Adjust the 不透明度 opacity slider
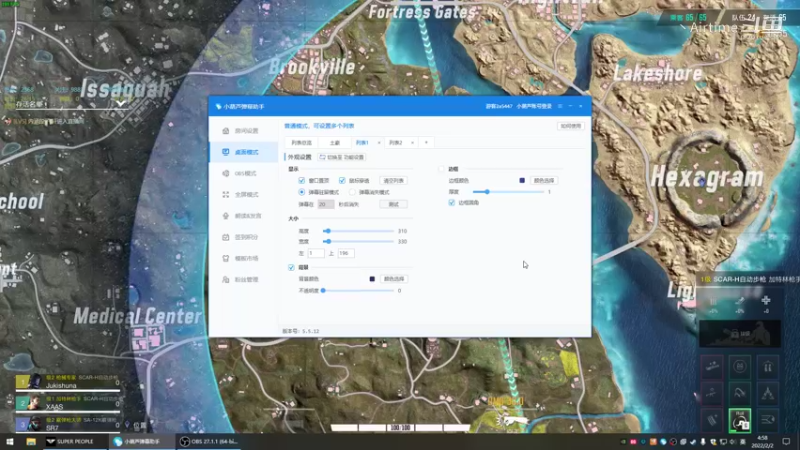This screenshot has width=800, height=450. (358, 291)
